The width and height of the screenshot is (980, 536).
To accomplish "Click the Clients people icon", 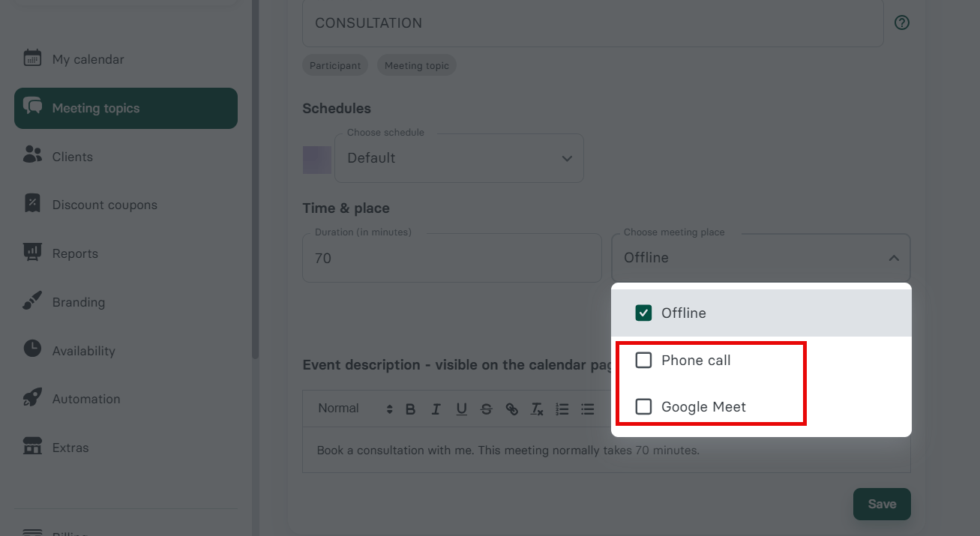I will point(32,156).
